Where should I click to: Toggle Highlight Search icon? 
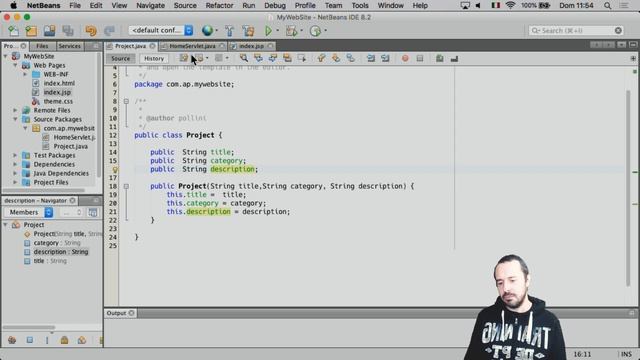(x=287, y=58)
